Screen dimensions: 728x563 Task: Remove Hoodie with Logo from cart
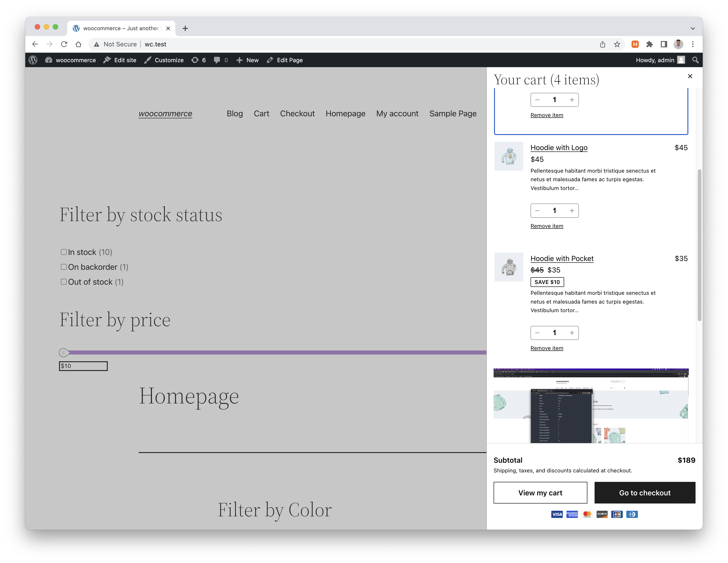[x=547, y=226]
